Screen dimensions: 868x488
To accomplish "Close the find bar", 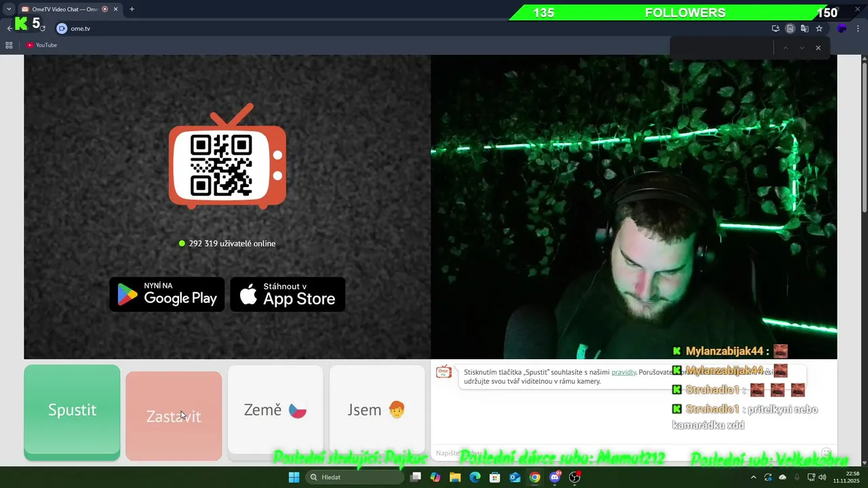I will (818, 48).
